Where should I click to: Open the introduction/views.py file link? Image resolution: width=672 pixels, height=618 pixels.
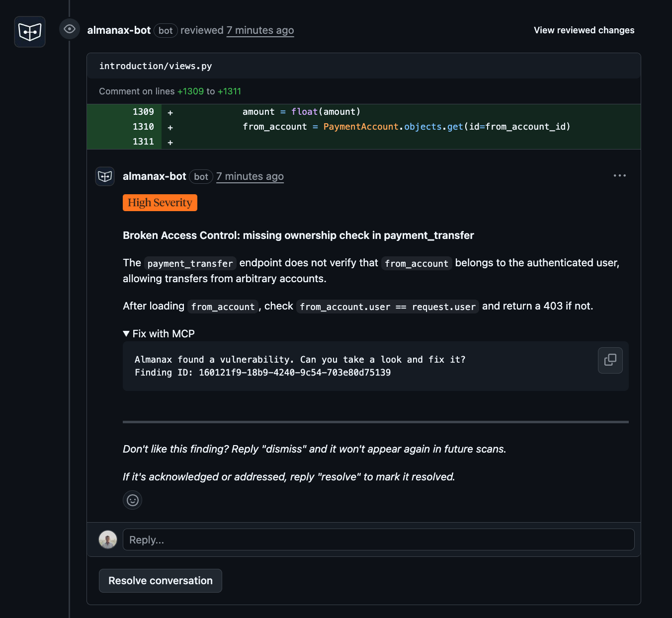[156, 66]
